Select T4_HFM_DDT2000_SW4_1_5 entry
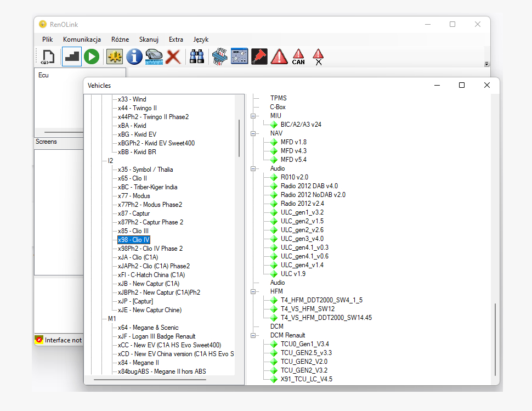532x411 pixels. point(321,300)
